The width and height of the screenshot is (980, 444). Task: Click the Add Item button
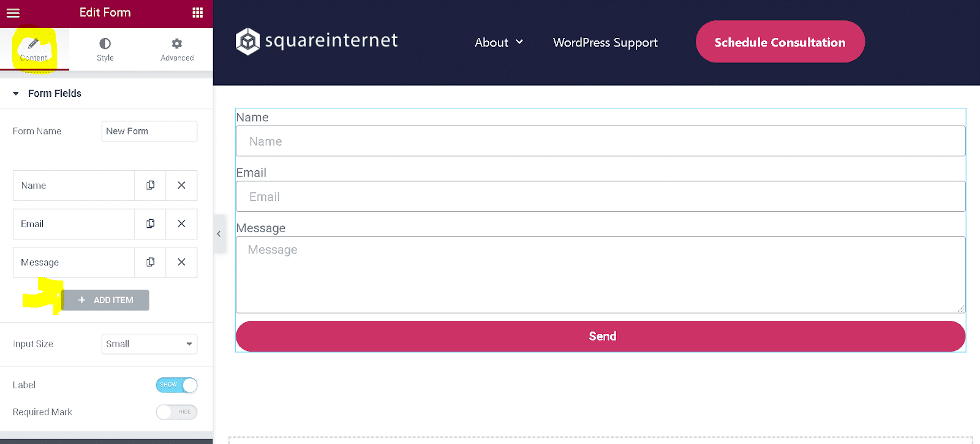click(105, 300)
